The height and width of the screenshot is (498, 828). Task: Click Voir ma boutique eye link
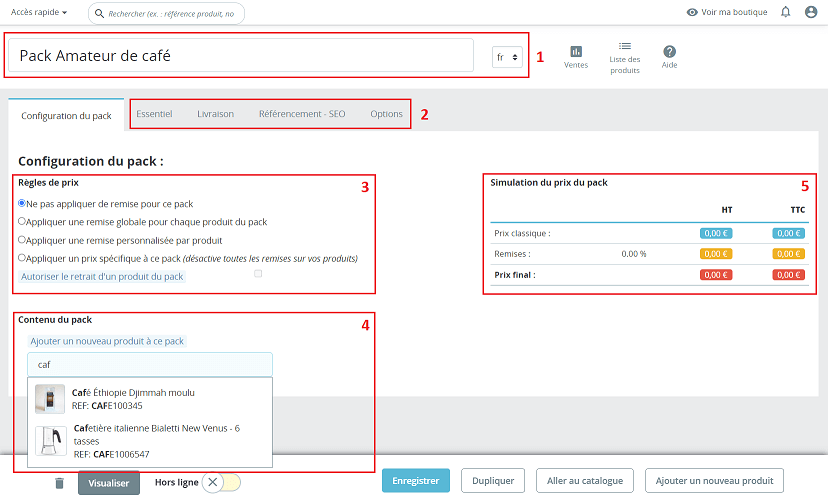tap(727, 12)
